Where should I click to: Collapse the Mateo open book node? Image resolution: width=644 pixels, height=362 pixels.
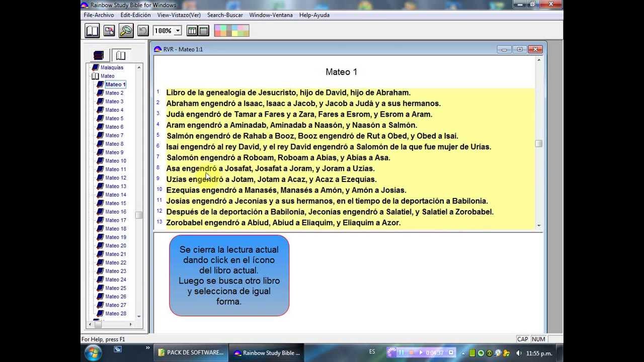click(x=95, y=76)
